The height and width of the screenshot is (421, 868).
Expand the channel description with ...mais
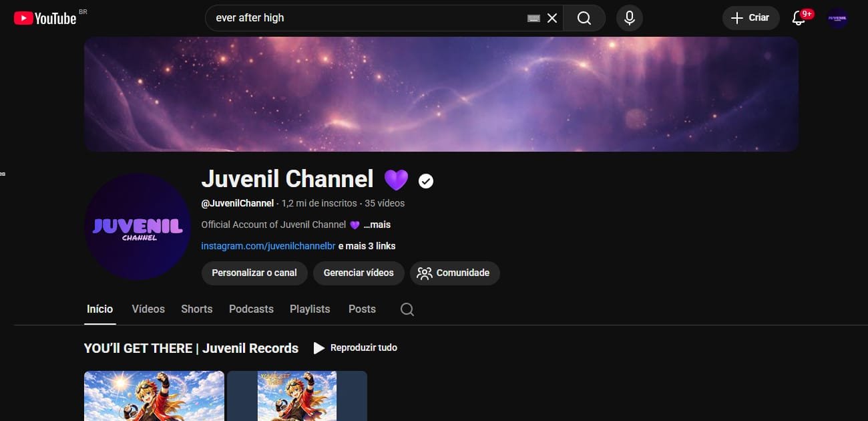pyautogui.click(x=377, y=225)
